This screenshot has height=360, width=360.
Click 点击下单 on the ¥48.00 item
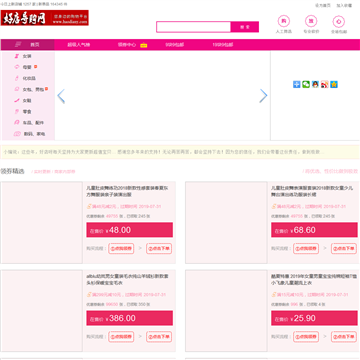[x=159, y=248]
